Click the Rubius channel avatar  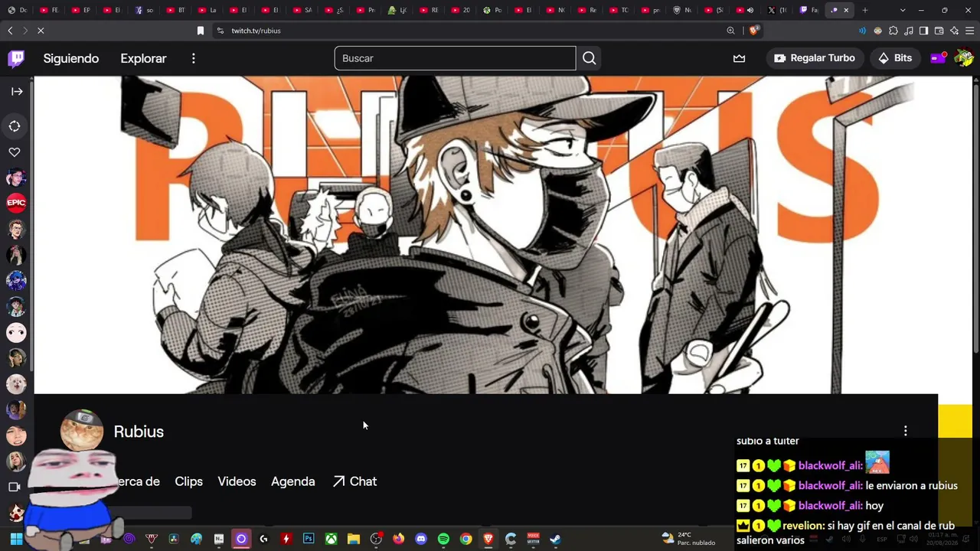click(x=82, y=432)
